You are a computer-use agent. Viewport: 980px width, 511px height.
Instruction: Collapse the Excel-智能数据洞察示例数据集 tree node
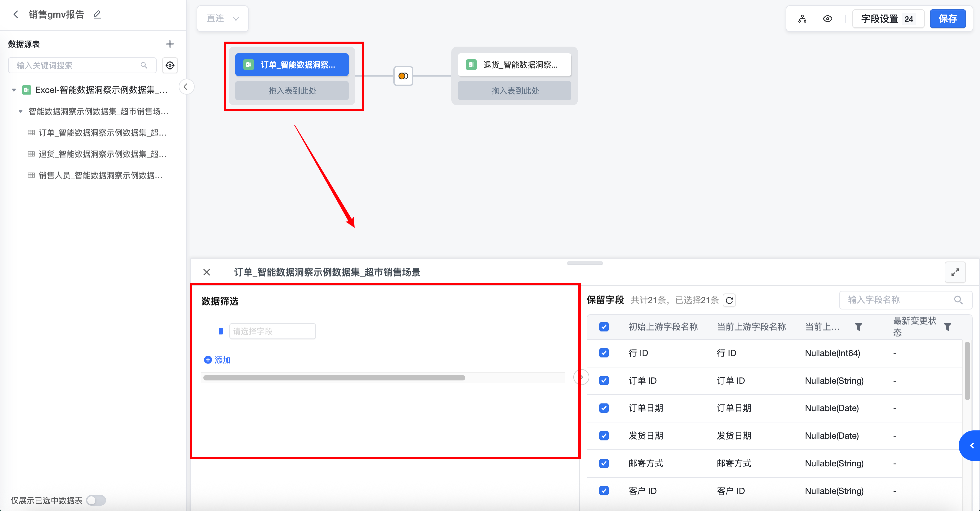pos(14,90)
